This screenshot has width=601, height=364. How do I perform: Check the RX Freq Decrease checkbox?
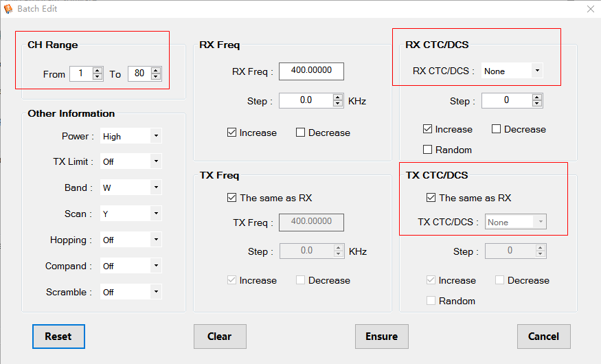(301, 133)
